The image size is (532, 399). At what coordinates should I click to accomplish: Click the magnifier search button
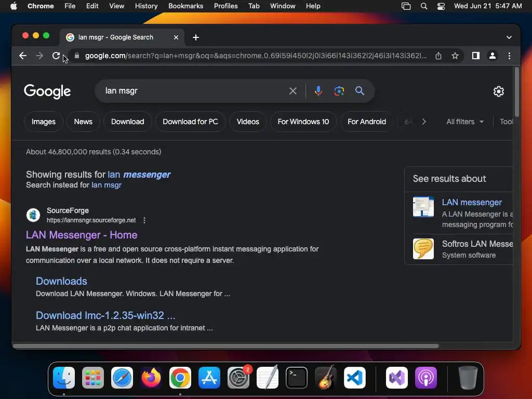(x=360, y=91)
